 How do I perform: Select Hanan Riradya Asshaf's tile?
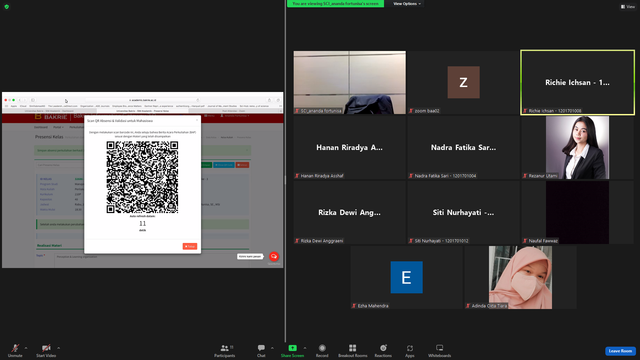pyautogui.click(x=350, y=147)
